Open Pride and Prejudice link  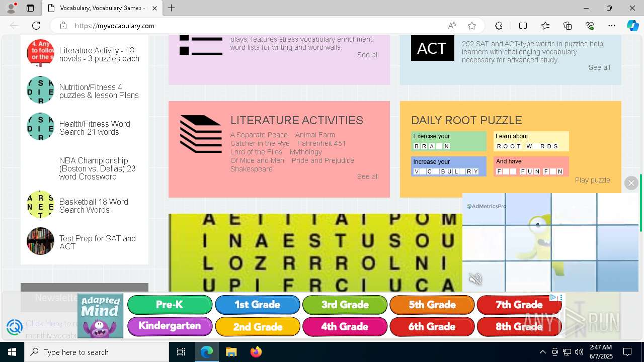coord(323,160)
